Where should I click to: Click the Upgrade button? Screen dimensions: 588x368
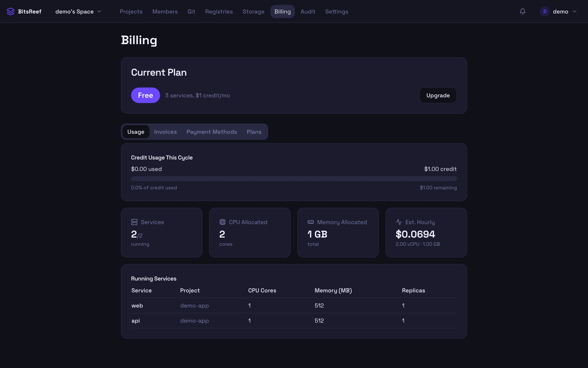pyautogui.click(x=438, y=95)
